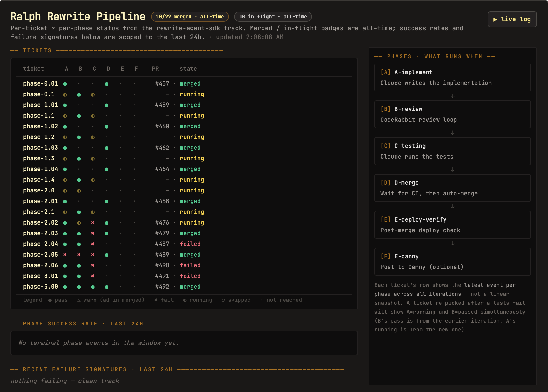Click phase-1.2's C running status icon

tap(93, 137)
